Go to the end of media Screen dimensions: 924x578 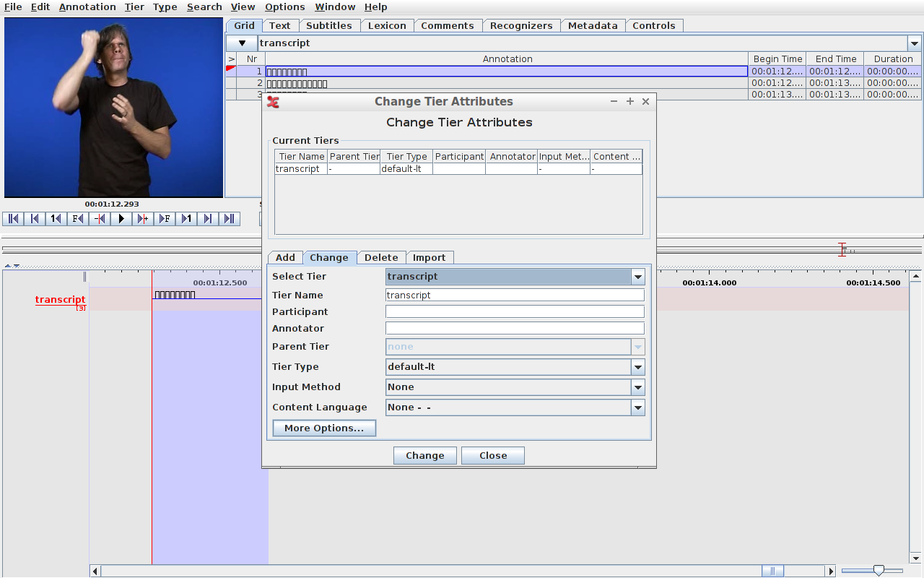click(x=230, y=219)
